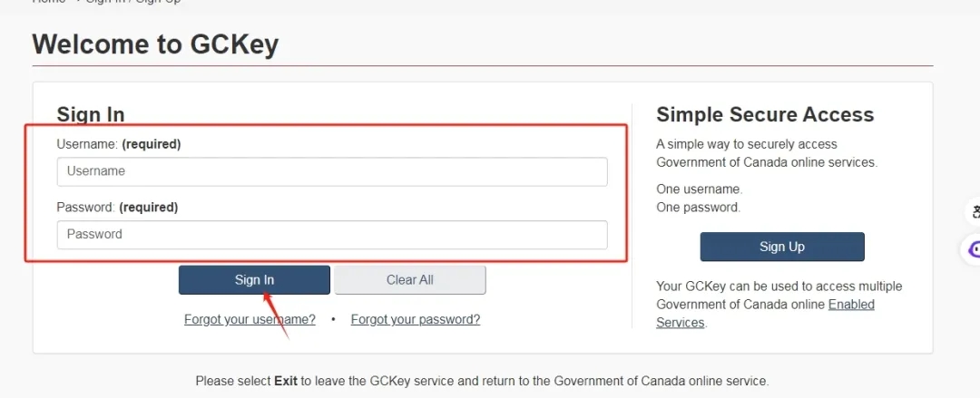Open the Forgot your username link
Image resolution: width=980 pixels, height=398 pixels.
point(250,319)
